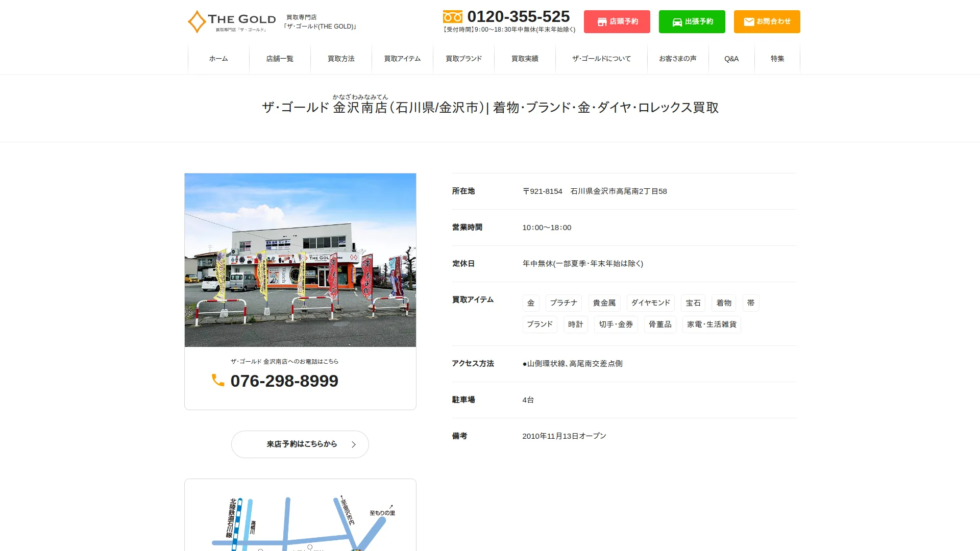Screen dimensions: 980x551
Task: Click the access map image
Action: (x=300, y=515)
